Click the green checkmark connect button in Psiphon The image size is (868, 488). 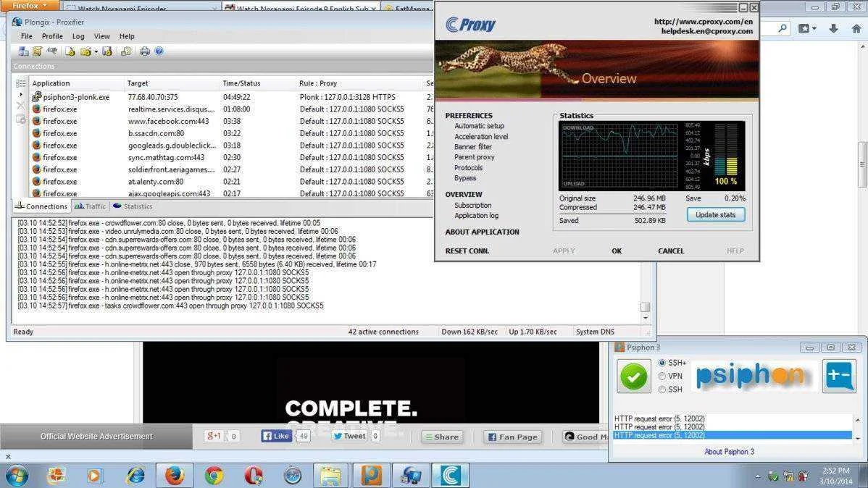pos(634,376)
